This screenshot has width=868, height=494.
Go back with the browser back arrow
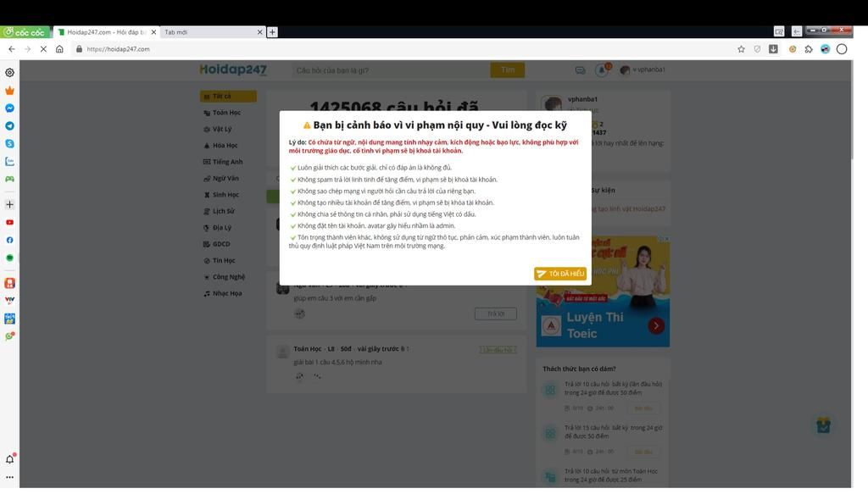point(12,48)
